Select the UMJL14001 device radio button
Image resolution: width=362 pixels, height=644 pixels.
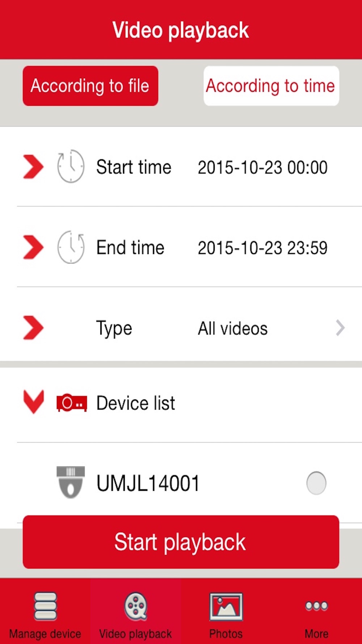tap(316, 483)
